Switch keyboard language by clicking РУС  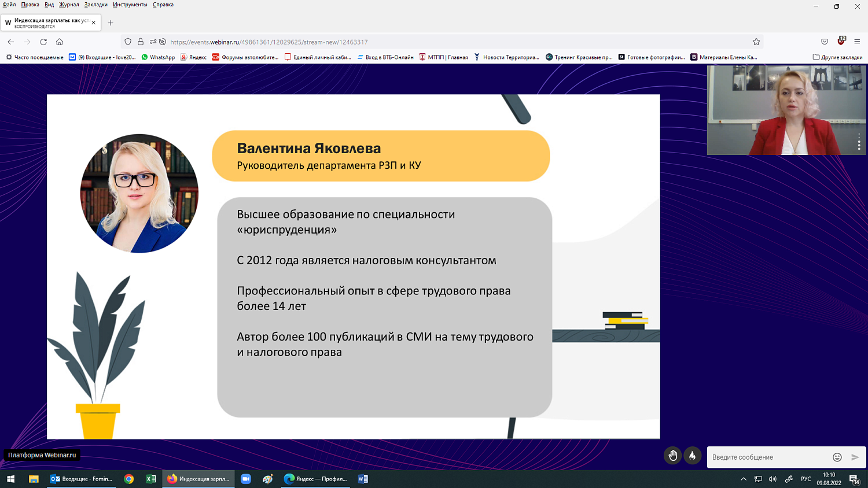(806, 479)
